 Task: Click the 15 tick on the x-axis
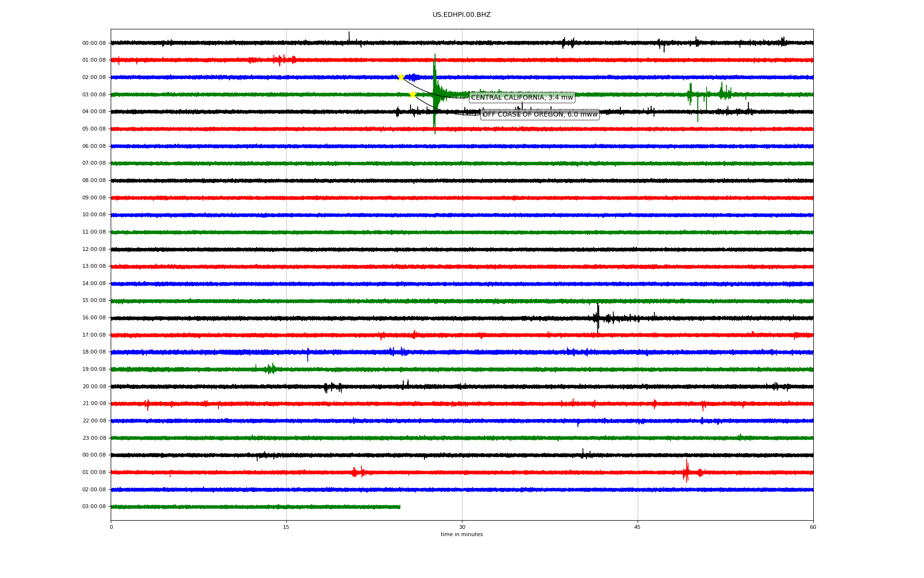286,527
